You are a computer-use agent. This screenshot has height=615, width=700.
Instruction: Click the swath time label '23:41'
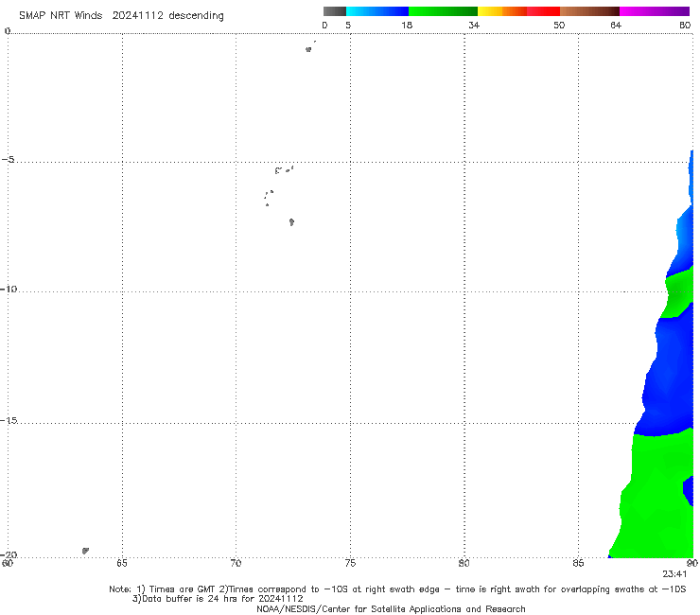pyautogui.click(x=674, y=574)
